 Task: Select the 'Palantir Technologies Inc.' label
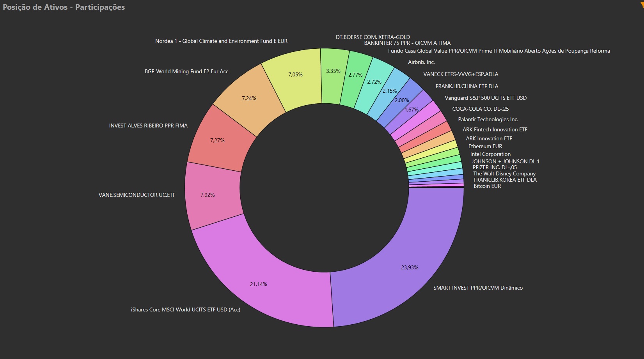[488, 119]
